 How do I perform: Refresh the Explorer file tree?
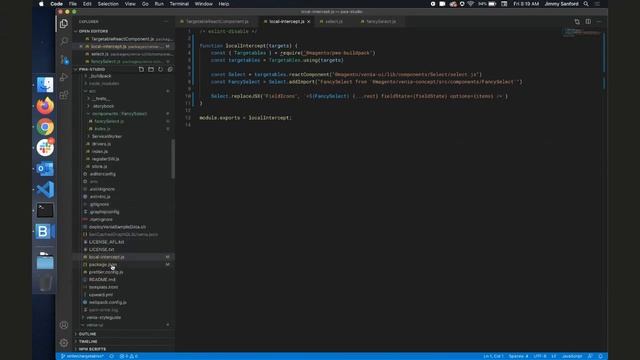tap(160, 69)
